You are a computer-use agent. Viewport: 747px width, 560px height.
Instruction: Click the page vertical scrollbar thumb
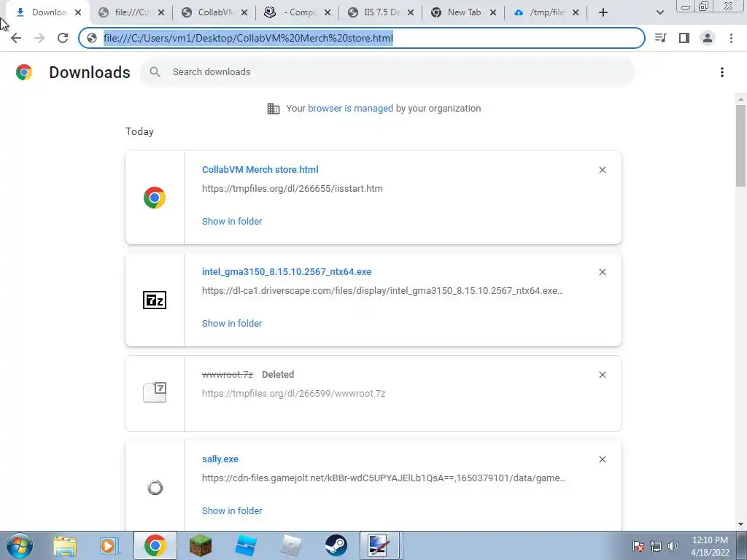click(740, 145)
